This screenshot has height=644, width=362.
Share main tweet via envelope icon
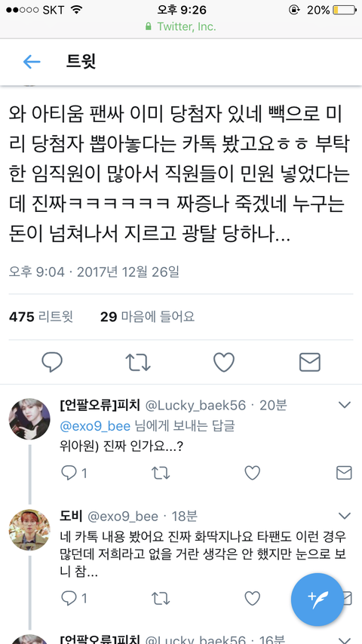point(309,362)
